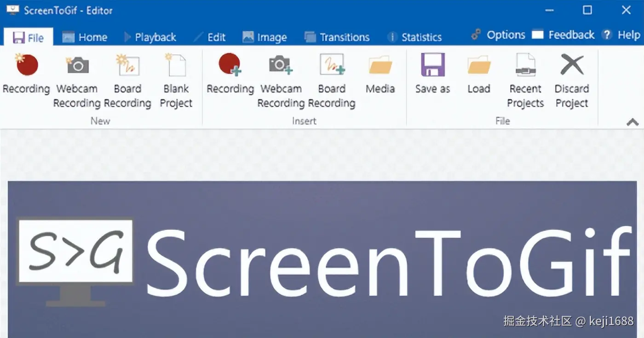This screenshot has height=338, width=644.
Task: Open the Image tab
Action: pos(264,37)
